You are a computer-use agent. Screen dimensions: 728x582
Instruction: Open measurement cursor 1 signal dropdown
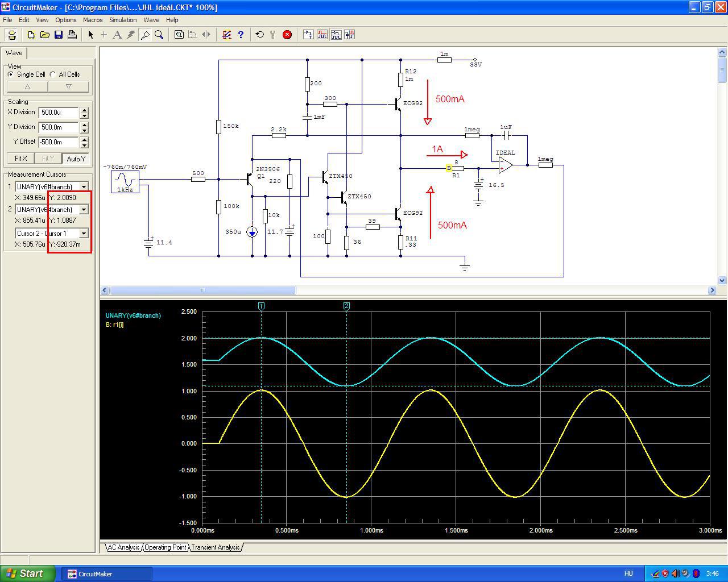(x=84, y=187)
